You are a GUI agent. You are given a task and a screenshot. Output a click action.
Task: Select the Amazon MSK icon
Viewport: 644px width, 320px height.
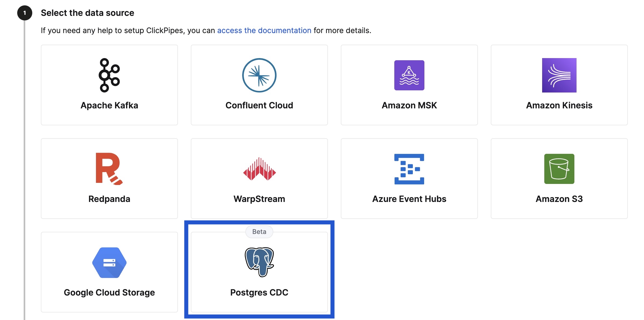pos(409,75)
